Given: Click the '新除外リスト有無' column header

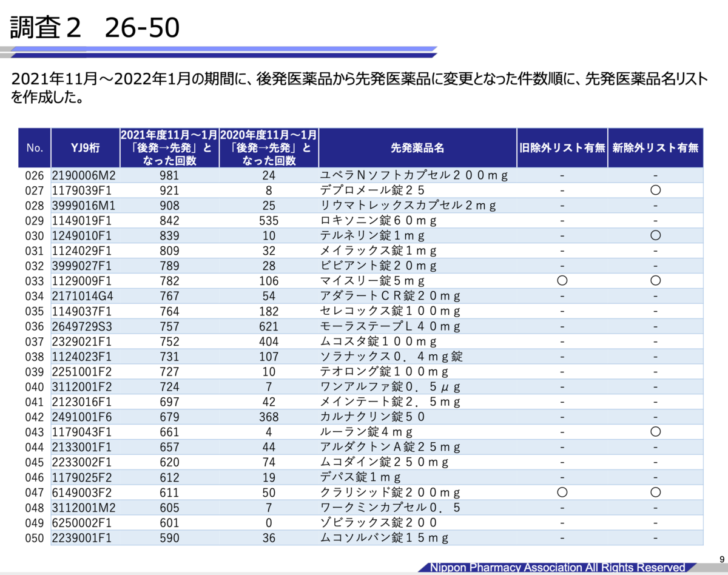Looking at the screenshot, I should click(655, 147).
